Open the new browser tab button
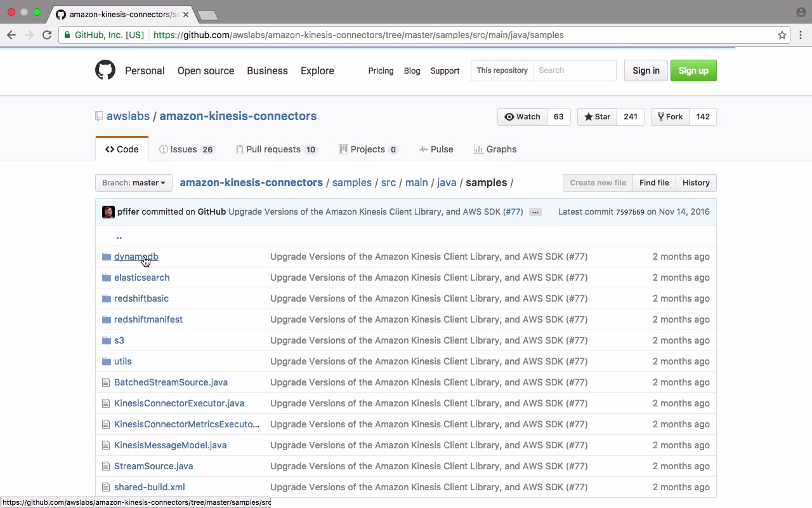 pyautogui.click(x=207, y=15)
